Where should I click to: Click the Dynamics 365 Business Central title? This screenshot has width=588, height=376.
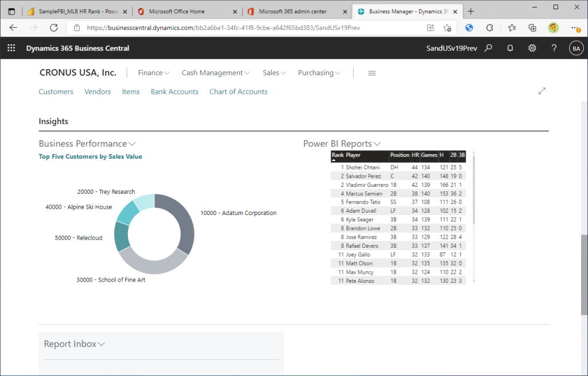point(78,48)
